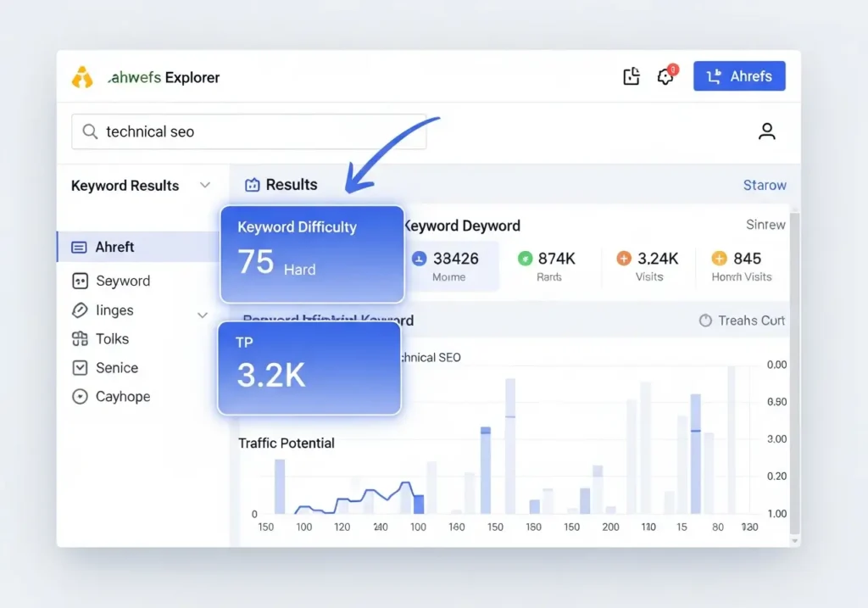Screen dimensions: 868x608
Task: Click the export document icon
Action: [x=632, y=75]
